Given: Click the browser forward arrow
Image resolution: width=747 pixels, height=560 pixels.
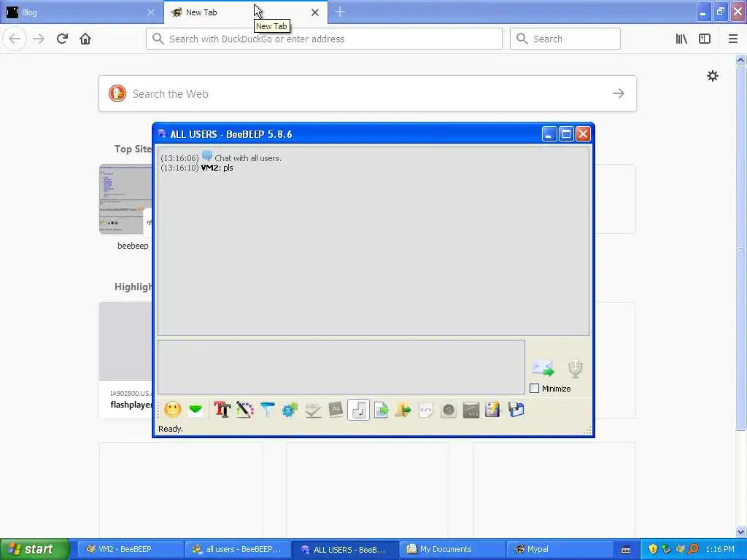Looking at the screenshot, I should point(39,39).
